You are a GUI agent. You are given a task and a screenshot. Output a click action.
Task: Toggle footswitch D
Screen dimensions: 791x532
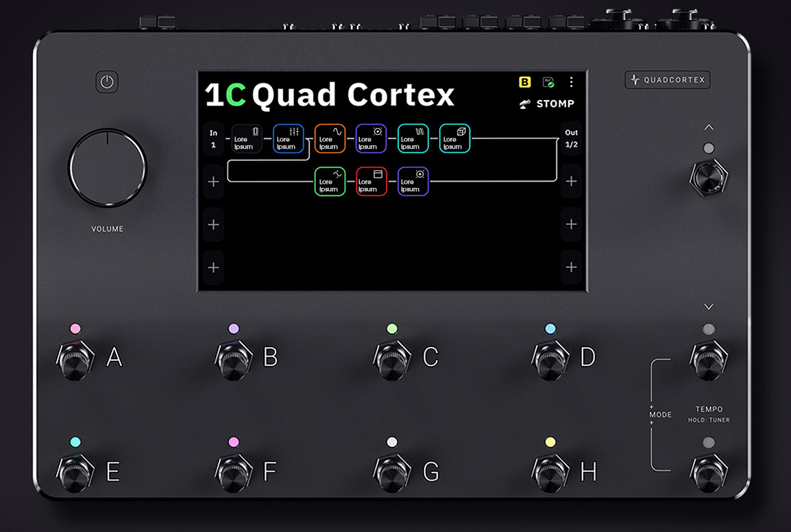pos(550,360)
